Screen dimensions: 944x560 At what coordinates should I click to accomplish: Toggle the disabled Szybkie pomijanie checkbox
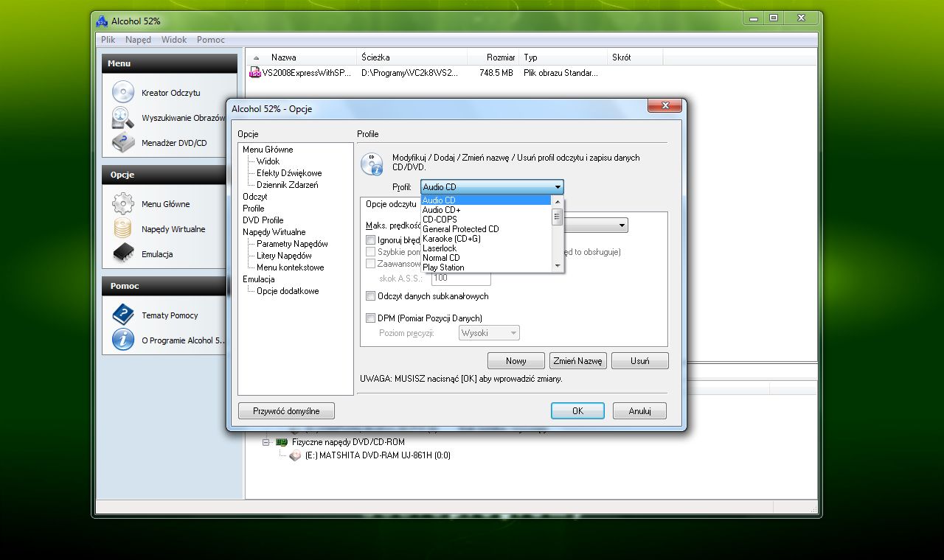(371, 252)
